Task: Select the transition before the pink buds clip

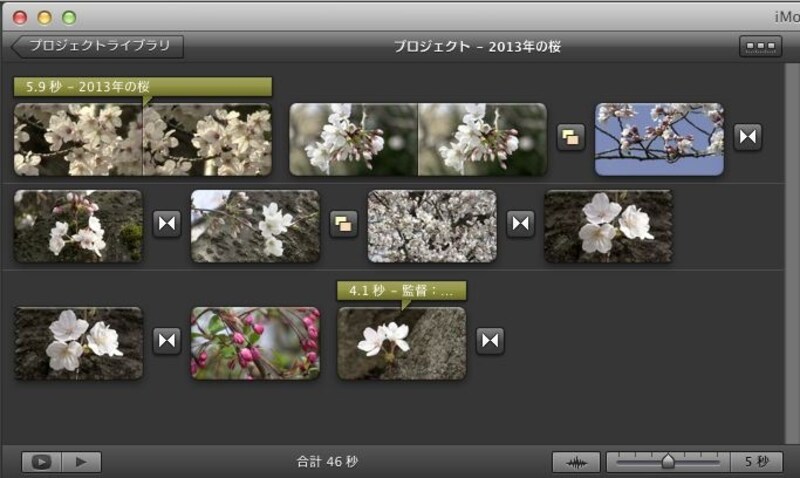Action: pyautogui.click(x=167, y=341)
